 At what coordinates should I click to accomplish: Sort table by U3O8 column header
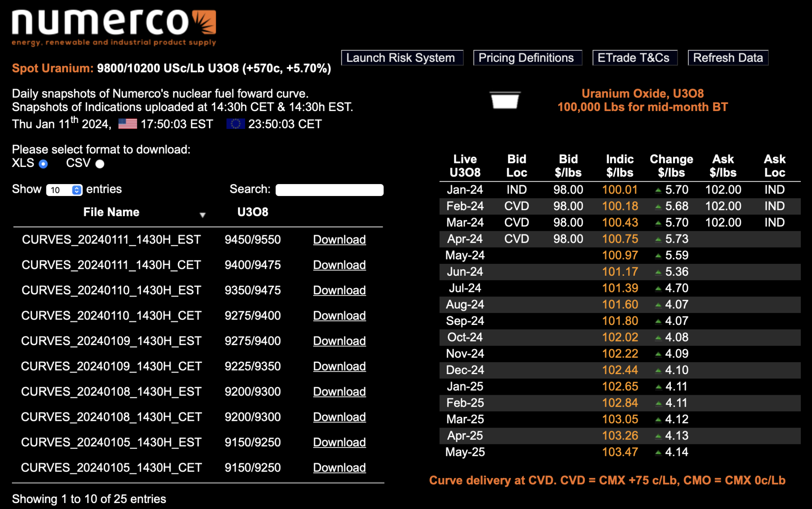click(x=253, y=212)
